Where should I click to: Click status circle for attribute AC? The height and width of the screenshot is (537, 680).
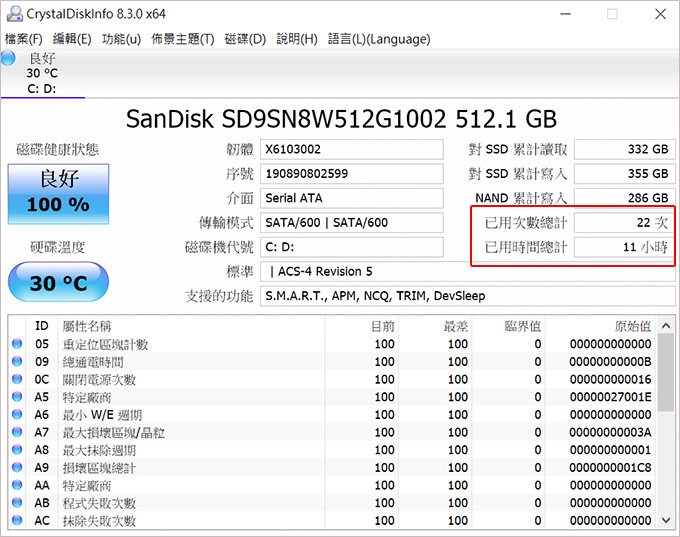tap(17, 520)
